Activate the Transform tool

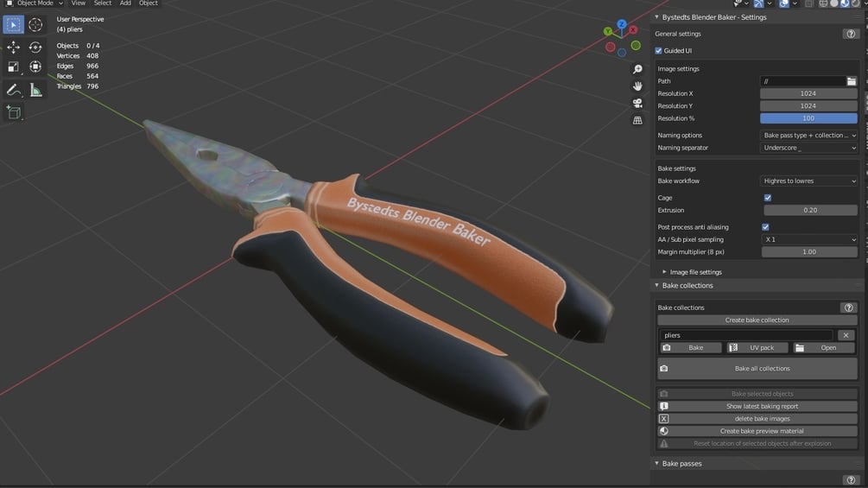pos(35,67)
